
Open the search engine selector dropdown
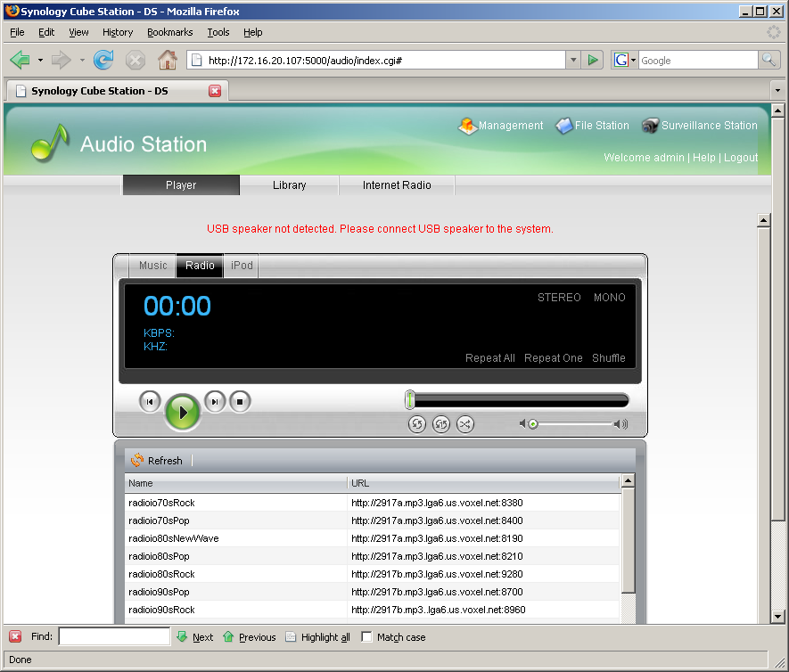coord(633,61)
